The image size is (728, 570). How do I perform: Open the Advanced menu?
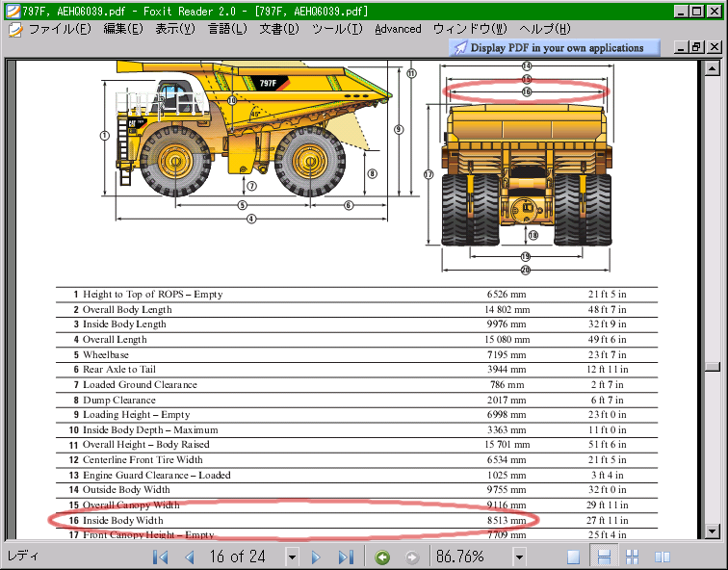click(x=398, y=29)
